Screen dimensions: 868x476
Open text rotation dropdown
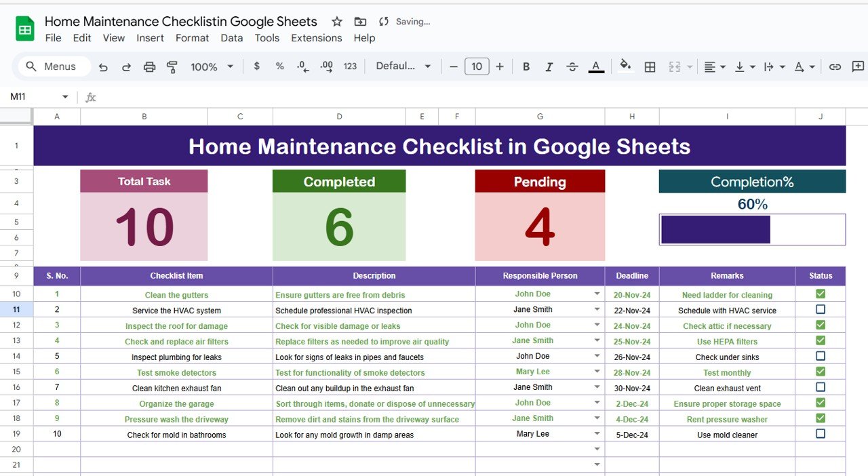(804, 66)
